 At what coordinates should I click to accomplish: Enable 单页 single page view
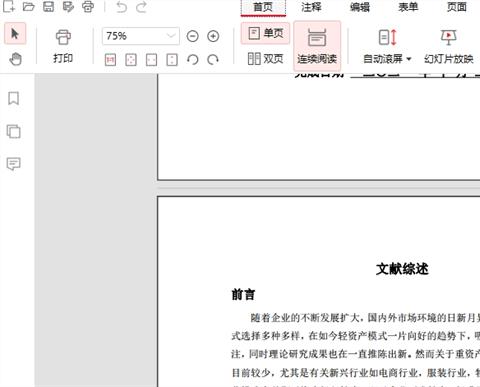pyautogui.click(x=265, y=33)
